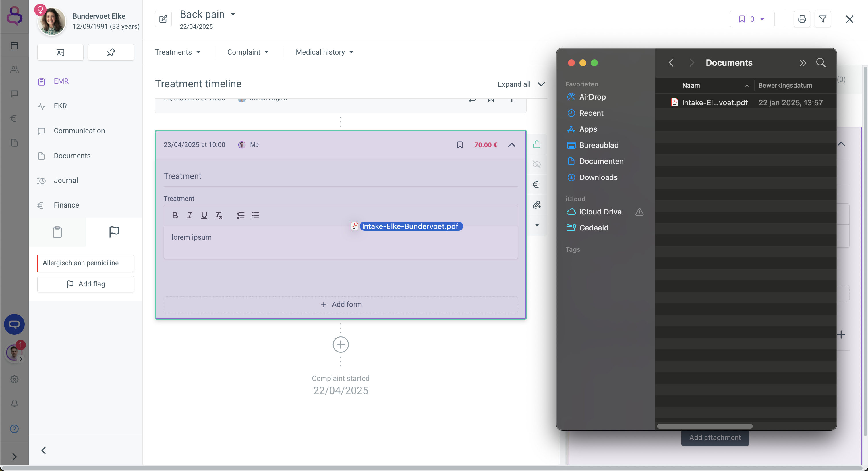
Task: Open the small dropdown arrow beside treatment
Action: click(537, 225)
